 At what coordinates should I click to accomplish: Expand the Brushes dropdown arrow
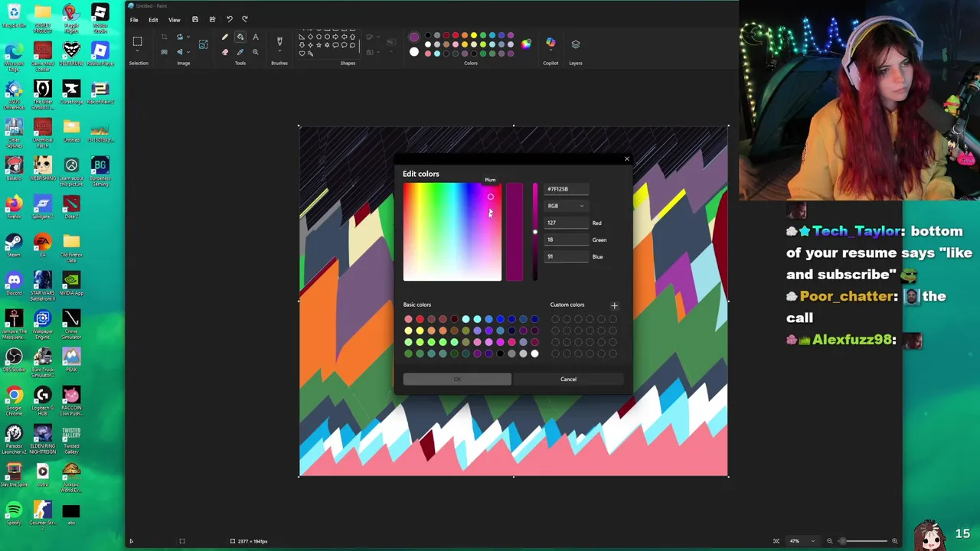(279, 51)
